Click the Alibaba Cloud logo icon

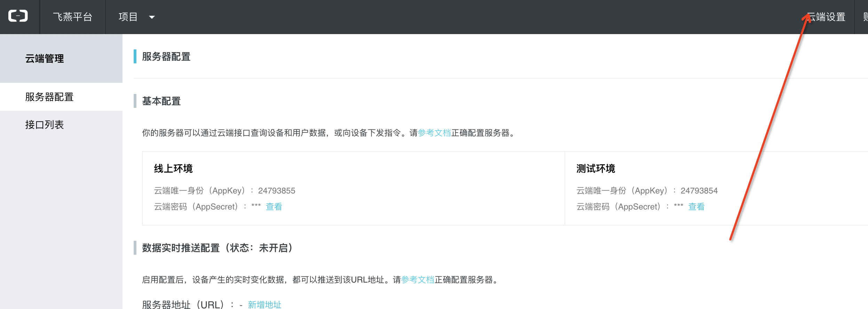click(18, 16)
